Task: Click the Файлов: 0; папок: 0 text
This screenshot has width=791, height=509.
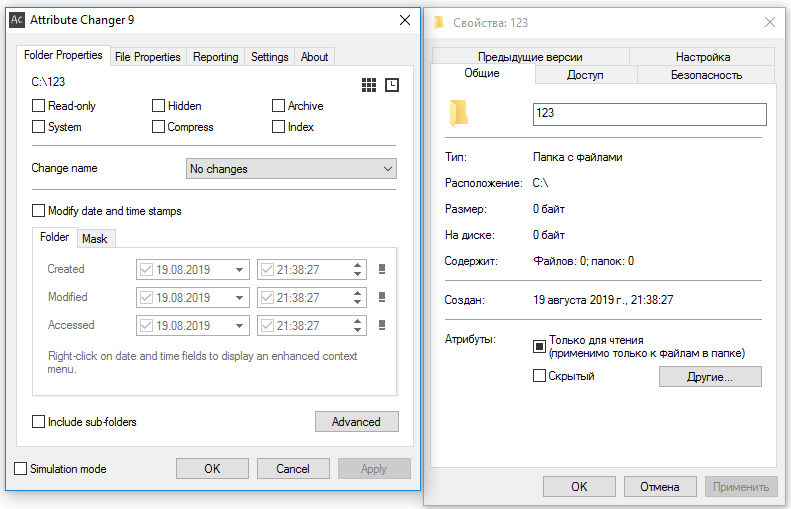Action: pyautogui.click(x=584, y=261)
